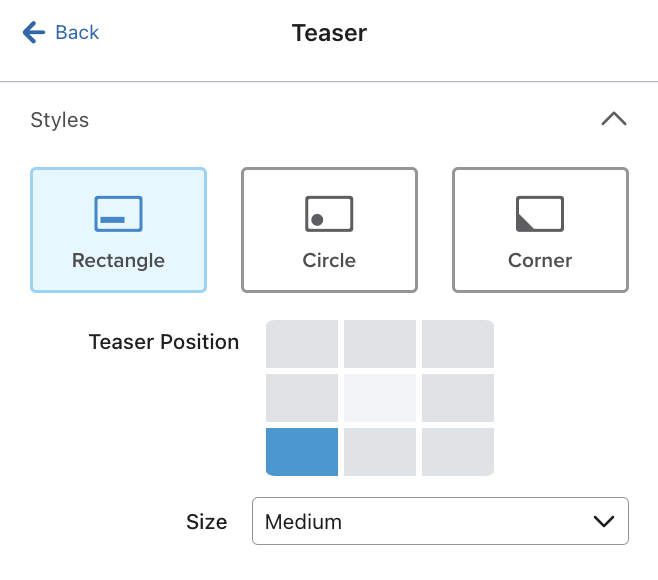Select the Corner teaser style icon
658x580 pixels.
pyautogui.click(x=540, y=214)
